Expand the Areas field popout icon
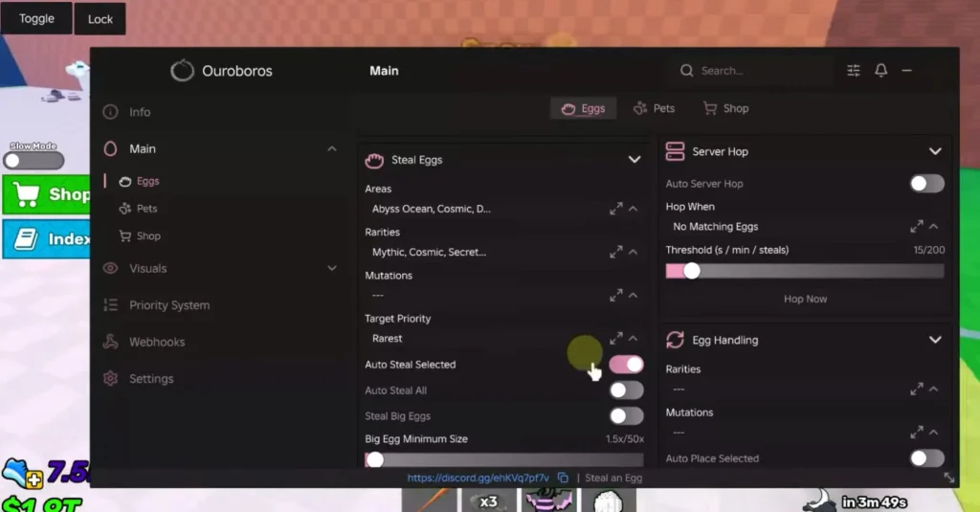The width and height of the screenshot is (980, 512). (x=615, y=209)
